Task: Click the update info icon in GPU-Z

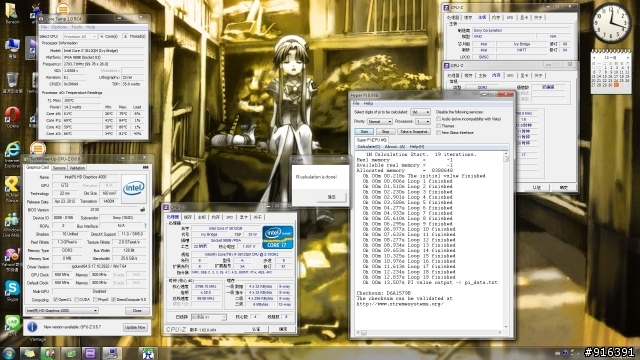Action: click(x=32, y=327)
